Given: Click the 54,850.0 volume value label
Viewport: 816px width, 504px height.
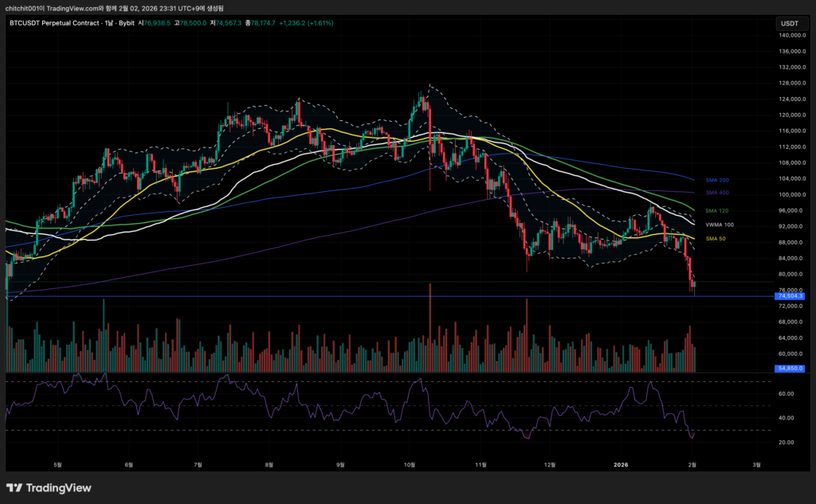Looking at the screenshot, I should click(787, 369).
